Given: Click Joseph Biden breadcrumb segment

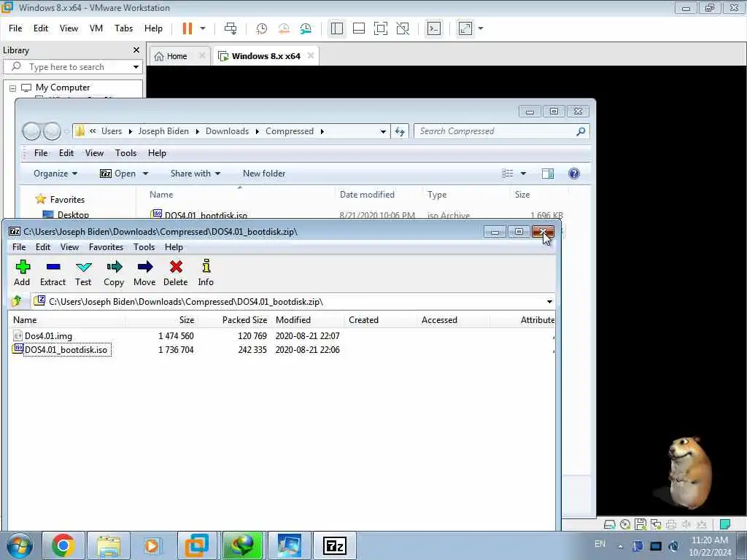Looking at the screenshot, I should [x=163, y=131].
